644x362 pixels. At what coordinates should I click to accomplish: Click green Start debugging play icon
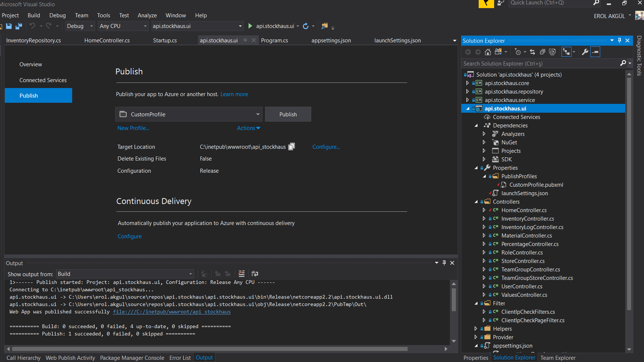click(x=250, y=26)
